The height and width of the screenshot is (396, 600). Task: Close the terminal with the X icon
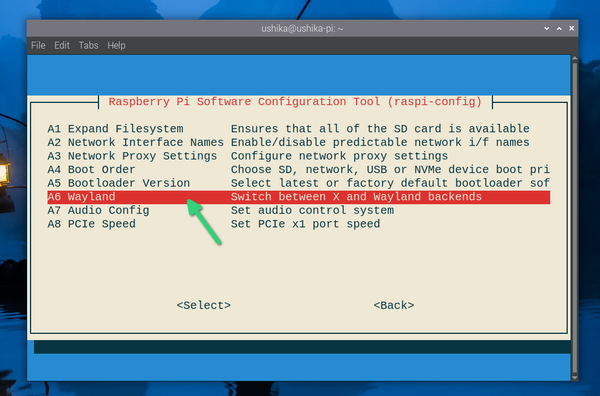(571, 28)
